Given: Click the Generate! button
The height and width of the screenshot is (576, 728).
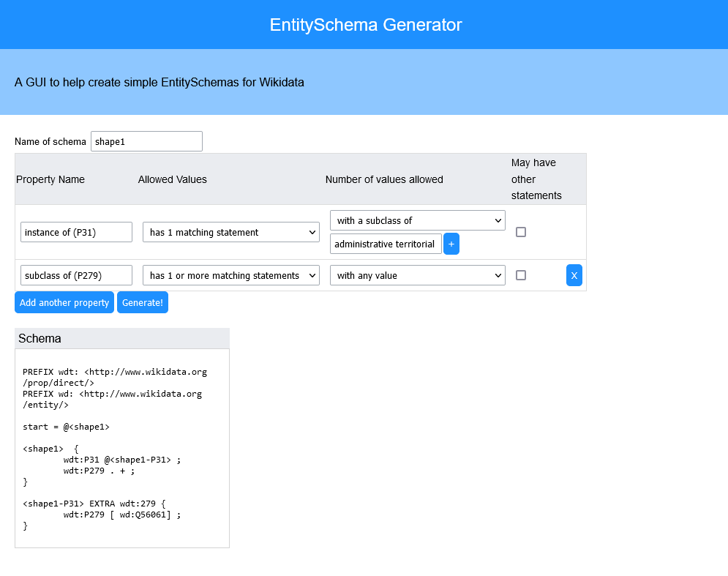Looking at the screenshot, I should [143, 302].
